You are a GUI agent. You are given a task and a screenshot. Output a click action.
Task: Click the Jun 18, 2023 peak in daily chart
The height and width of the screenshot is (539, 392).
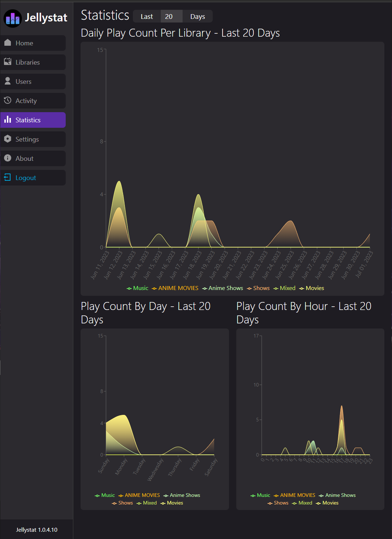pos(198,195)
